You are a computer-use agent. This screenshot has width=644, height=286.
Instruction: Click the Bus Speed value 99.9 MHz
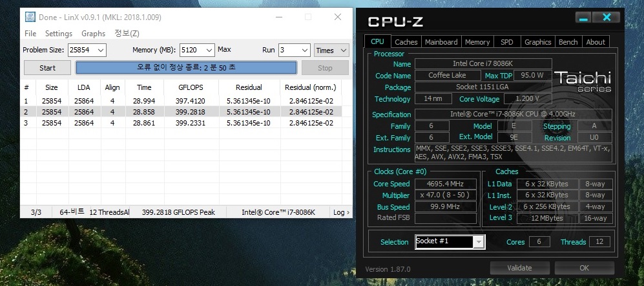[x=445, y=206]
